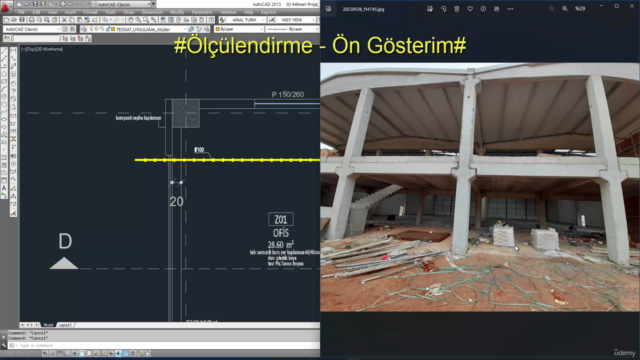Select the Pan hand tool
This screenshot has height=360, width=640.
coord(130,20)
